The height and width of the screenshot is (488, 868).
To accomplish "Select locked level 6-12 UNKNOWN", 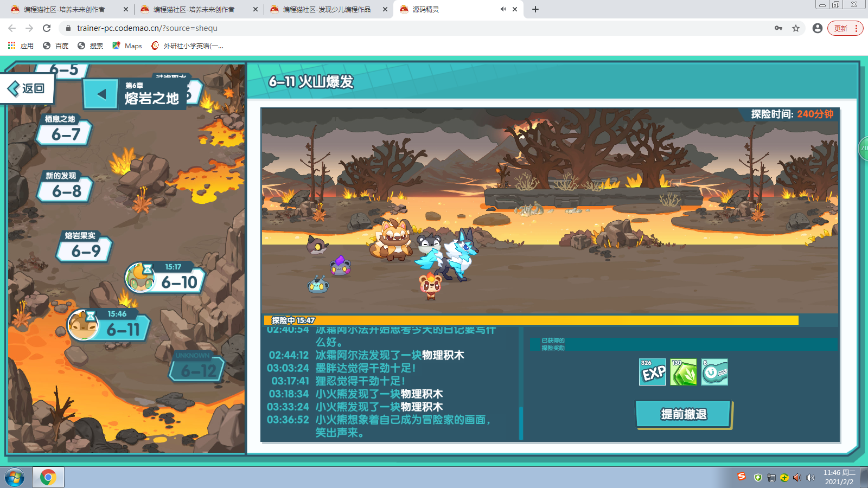I will [197, 367].
